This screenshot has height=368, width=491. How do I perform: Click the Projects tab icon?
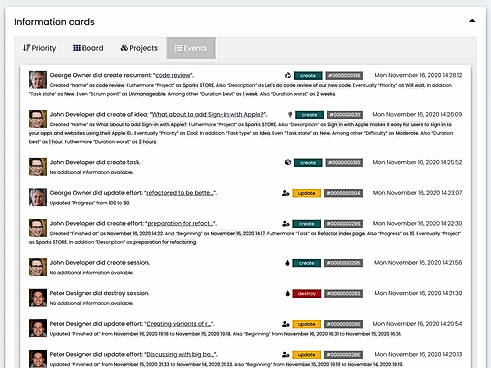coord(124,48)
